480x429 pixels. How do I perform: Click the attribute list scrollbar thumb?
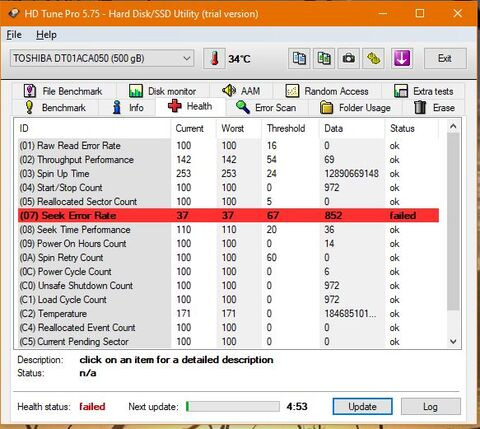click(x=453, y=222)
